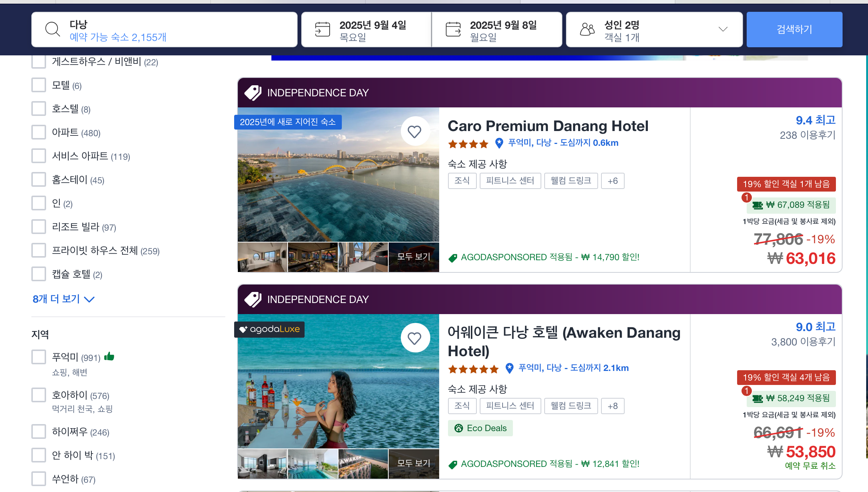Click the 검색하기 search button
The height and width of the screenshot is (492, 868).
tap(794, 30)
